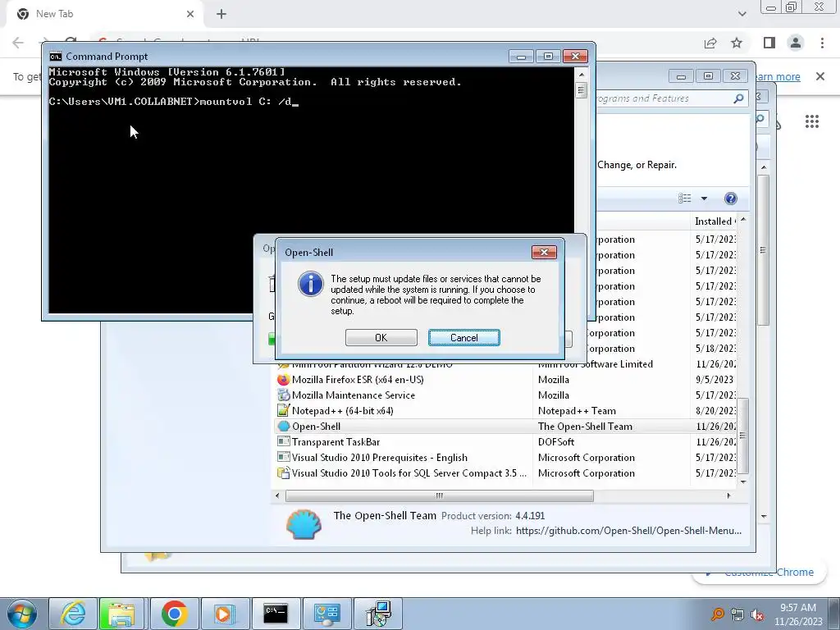This screenshot has height=630, width=840.
Task: Click the Notepad++ icon in the programs list
Action: pyautogui.click(x=283, y=410)
